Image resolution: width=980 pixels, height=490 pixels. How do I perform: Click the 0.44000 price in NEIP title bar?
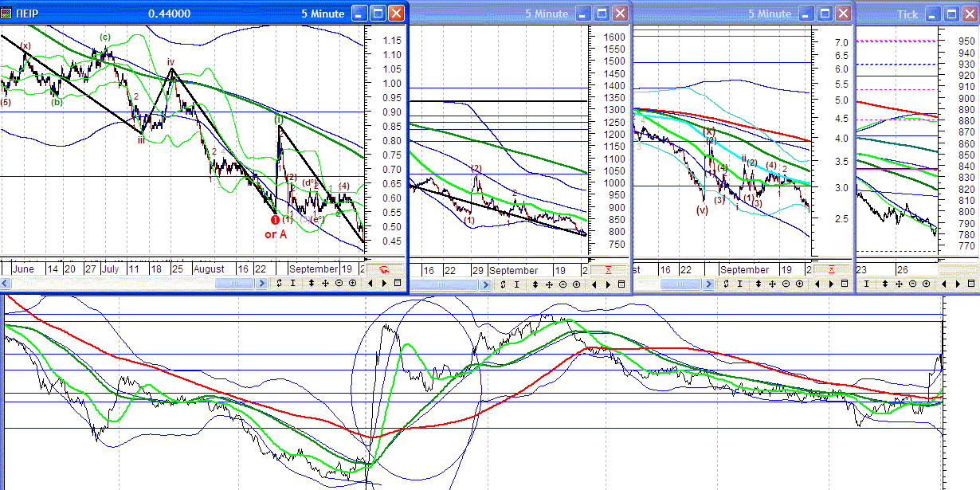point(170,14)
